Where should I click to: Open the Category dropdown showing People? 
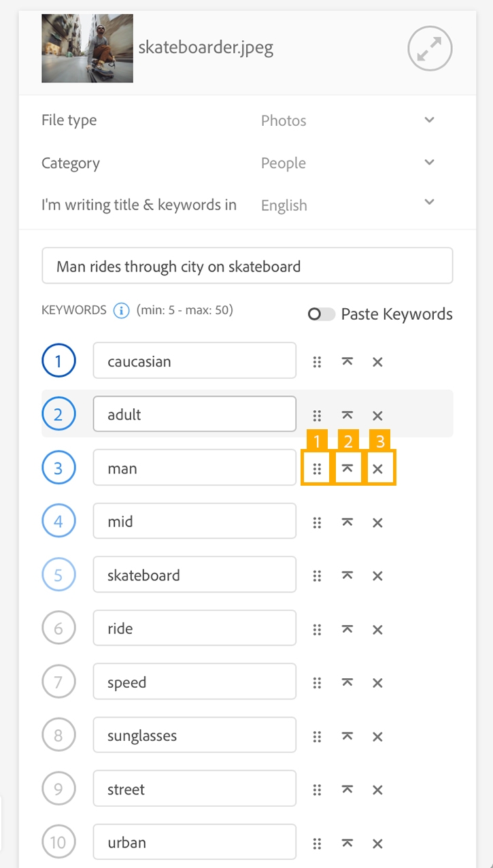pyautogui.click(x=348, y=163)
